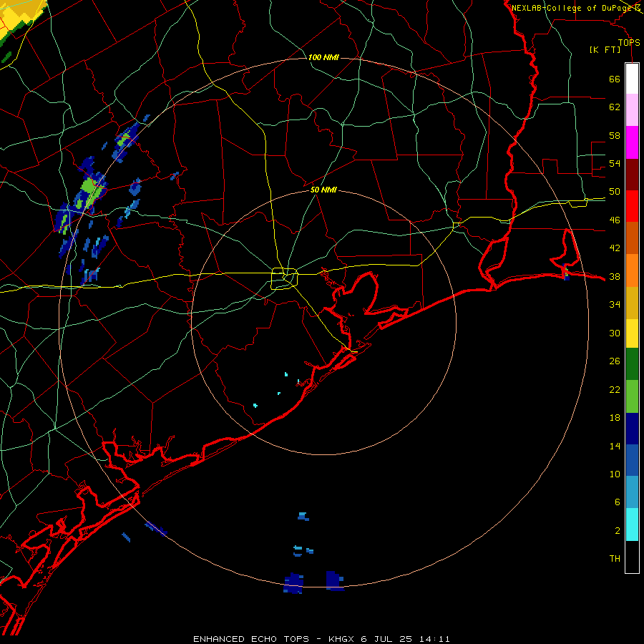644x644 pixels.
Task: Select the gold 38 kft legend swatch
Action: [632, 303]
